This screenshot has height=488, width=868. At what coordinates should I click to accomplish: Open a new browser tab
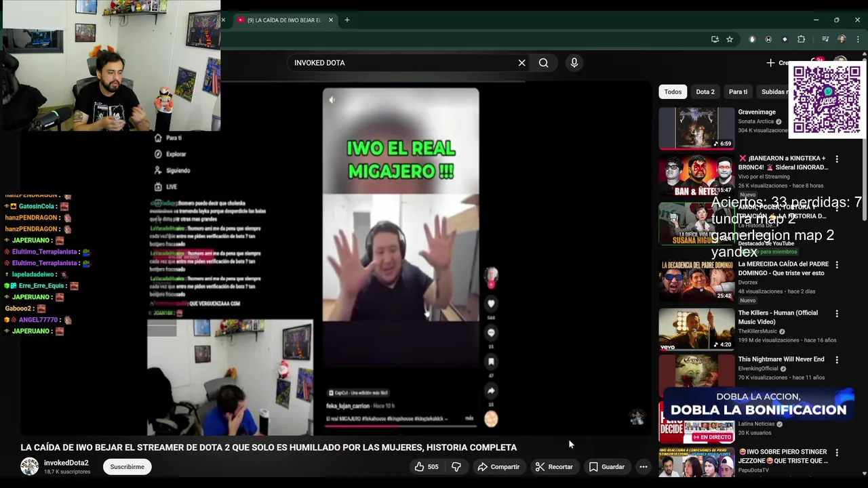pos(347,20)
